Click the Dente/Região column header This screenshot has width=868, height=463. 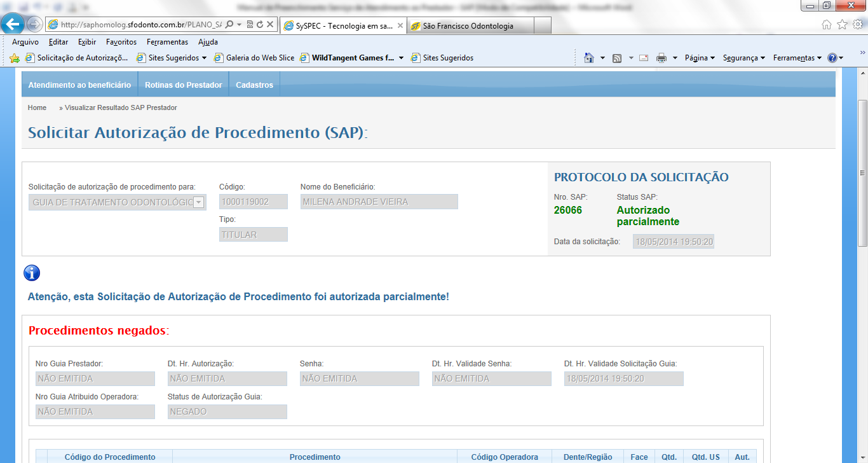point(588,457)
